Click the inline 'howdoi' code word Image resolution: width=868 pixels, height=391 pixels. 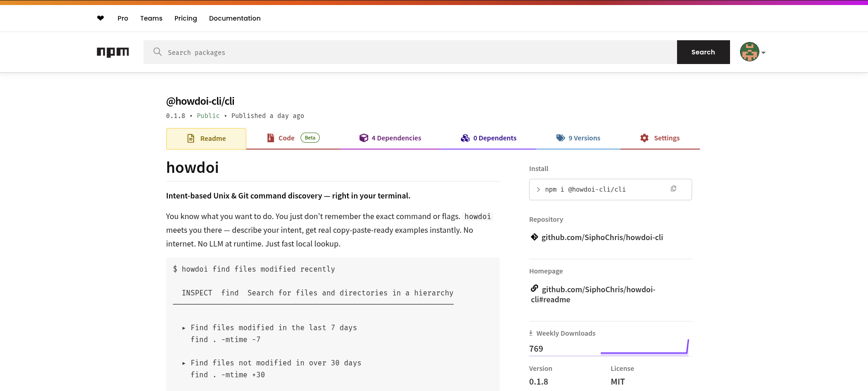pos(478,216)
